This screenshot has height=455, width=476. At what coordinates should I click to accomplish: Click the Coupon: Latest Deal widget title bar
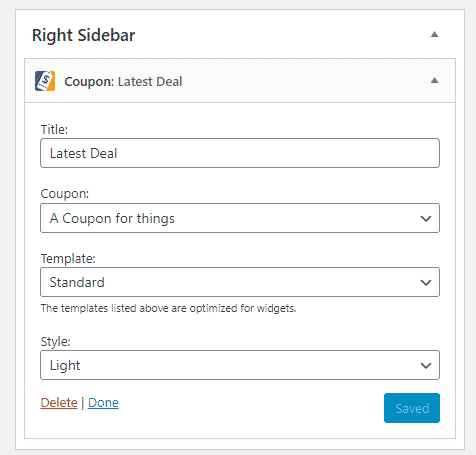[x=240, y=81]
